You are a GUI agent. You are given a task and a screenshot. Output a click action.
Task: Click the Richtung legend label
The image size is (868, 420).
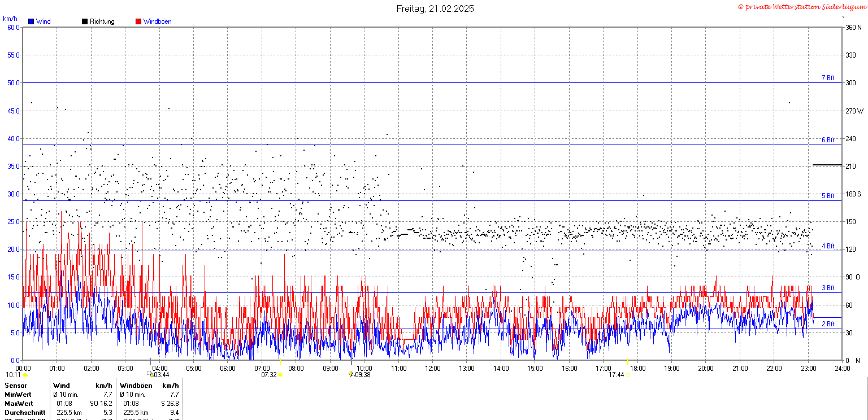pyautogui.click(x=102, y=21)
